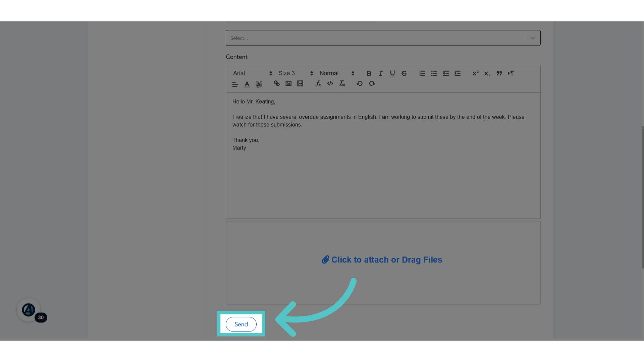Screen dimensions: 644x362
Task: Insert a code block
Action: click(330, 83)
